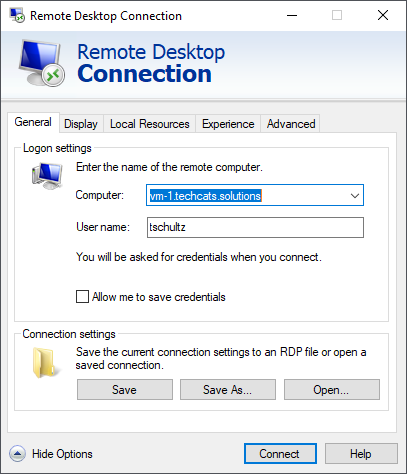This screenshot has height=474, width=407.
Task: Click the Computer name text field
Action: tap(247, 195)
